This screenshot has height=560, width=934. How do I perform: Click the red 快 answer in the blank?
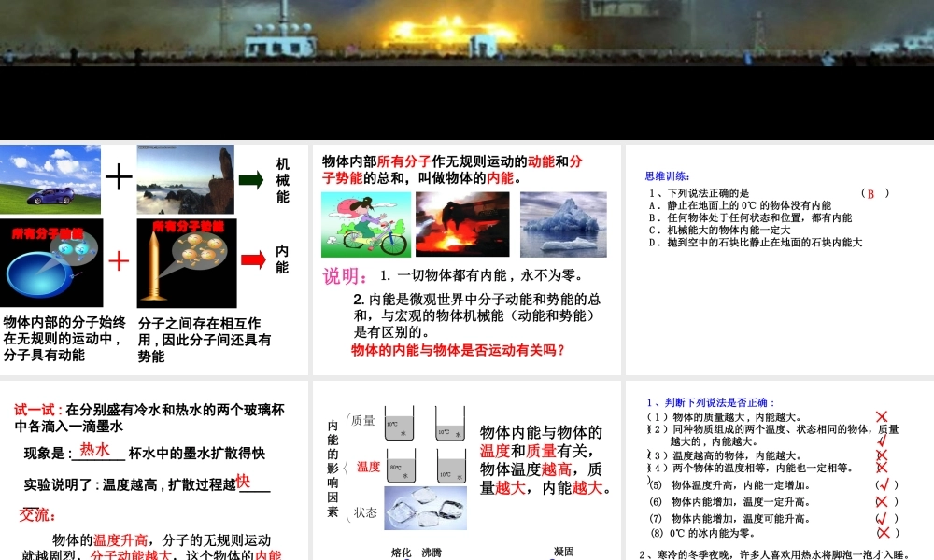tap(243, 482)
